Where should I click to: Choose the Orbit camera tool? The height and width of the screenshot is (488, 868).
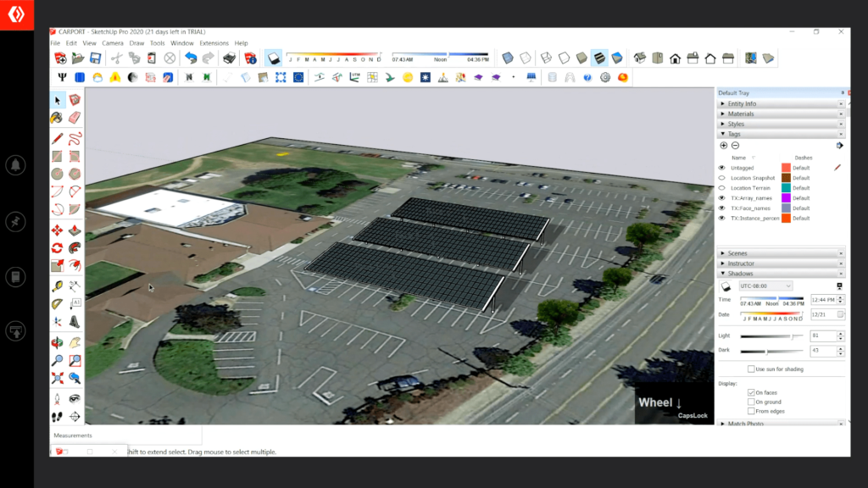pos(57,342)
